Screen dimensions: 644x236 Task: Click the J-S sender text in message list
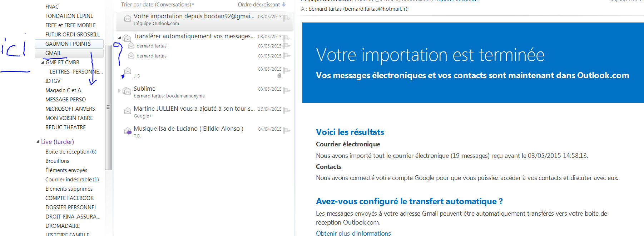pyautogui.click(x=137, y=76)
